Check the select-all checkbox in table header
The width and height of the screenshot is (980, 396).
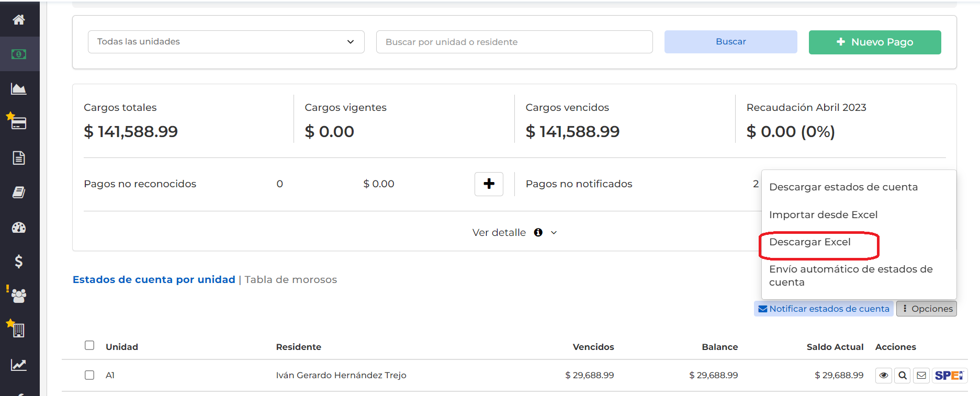(x=89, y=345)
